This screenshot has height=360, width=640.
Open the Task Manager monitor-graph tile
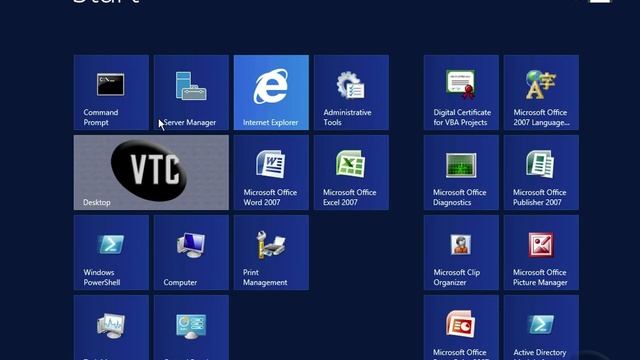click(111, 328)
